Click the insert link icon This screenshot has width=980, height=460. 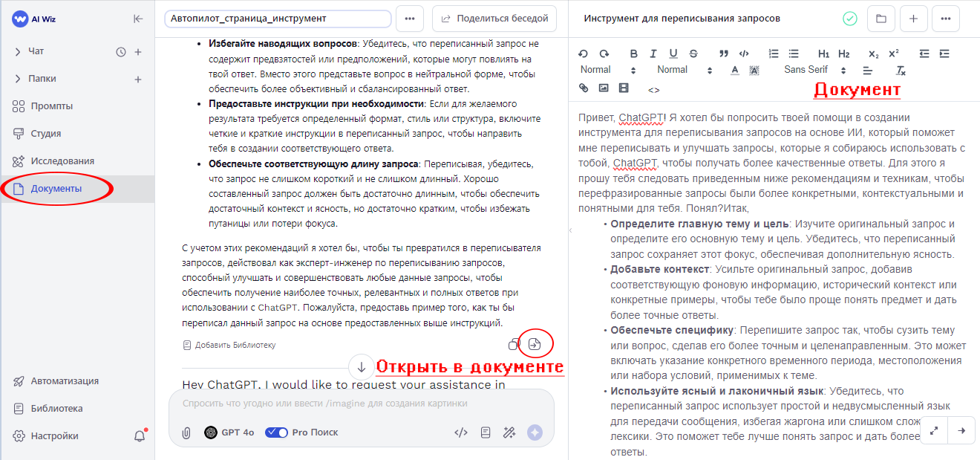[584, 87]
